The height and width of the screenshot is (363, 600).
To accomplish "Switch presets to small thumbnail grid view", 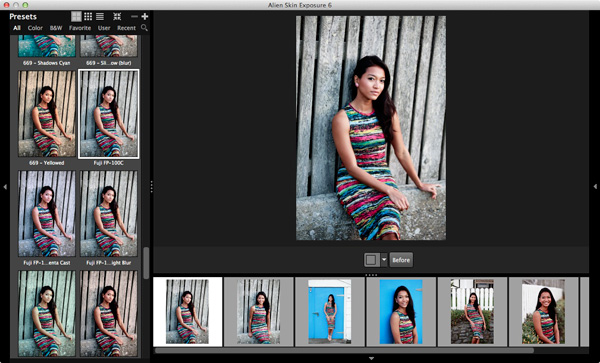I will (x=88, y=16).
